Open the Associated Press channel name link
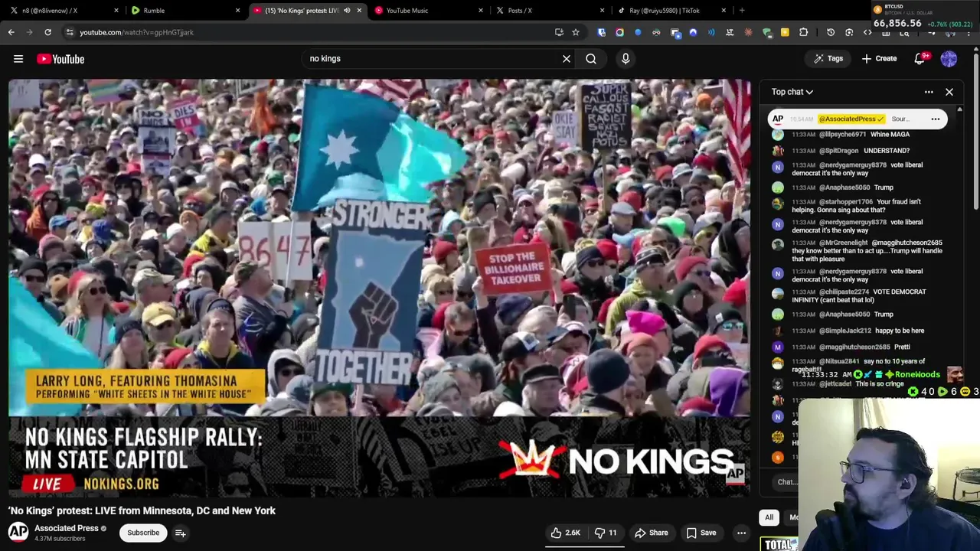Viewport: 980px width, 551px height. 67,528
